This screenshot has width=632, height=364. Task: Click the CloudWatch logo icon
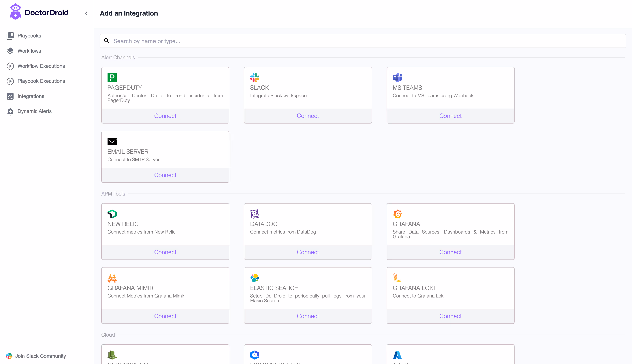[112, 355]
